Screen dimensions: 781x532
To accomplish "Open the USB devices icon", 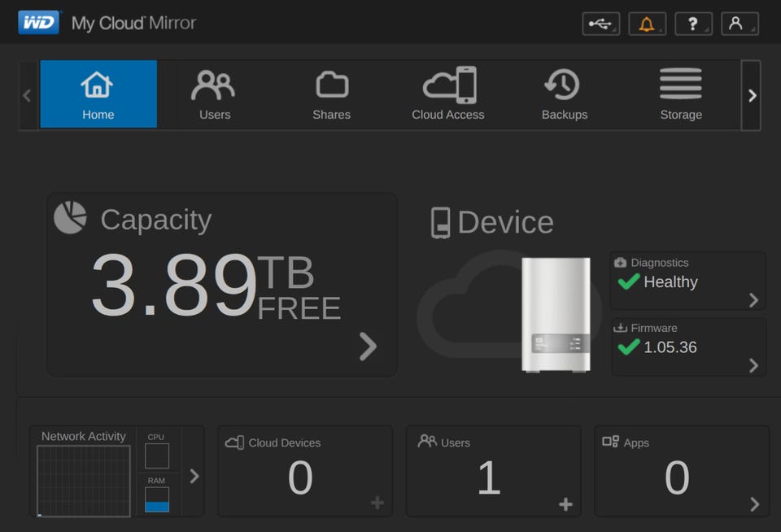I will pyautogui.click(x=600, y=24).
